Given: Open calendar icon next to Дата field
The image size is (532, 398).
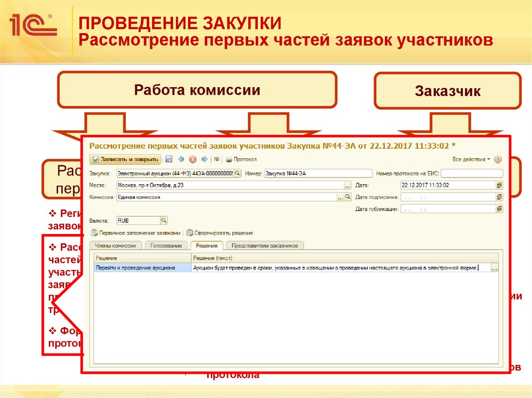Looking at the screenshot, I should click(x=499, y=185).
